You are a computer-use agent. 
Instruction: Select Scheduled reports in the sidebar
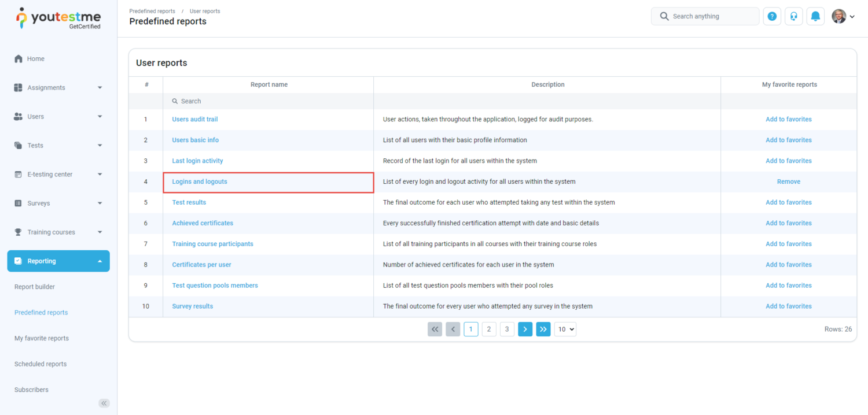click(40, 364)
